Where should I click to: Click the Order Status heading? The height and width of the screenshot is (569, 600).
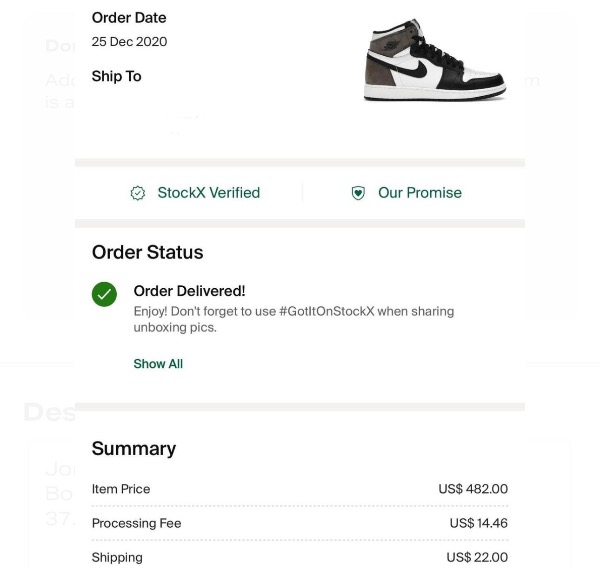(x=147, y=253)
